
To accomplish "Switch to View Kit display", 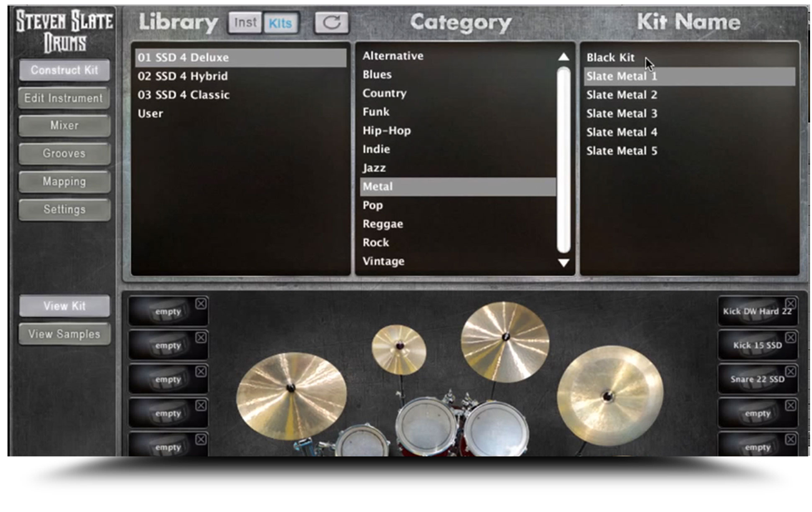I will pos(64,306).
